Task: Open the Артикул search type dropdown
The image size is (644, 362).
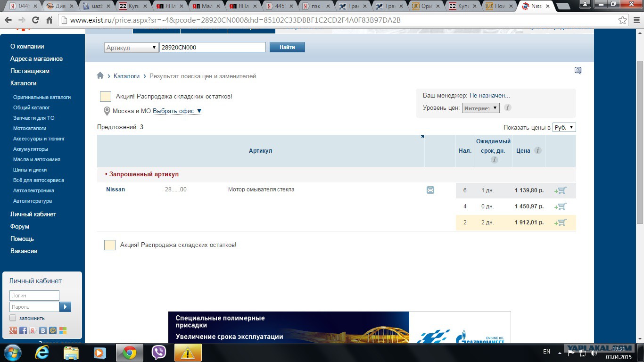Action: (x=132, y=48)
